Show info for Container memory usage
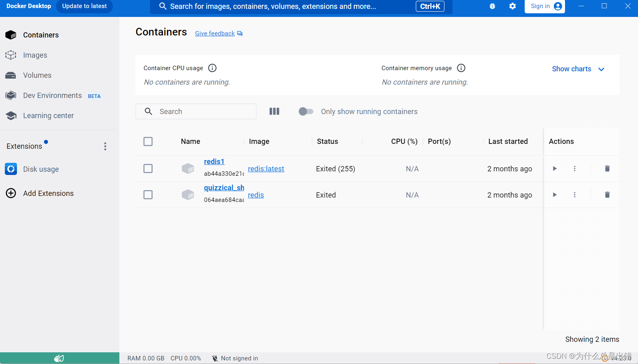The image size is (638, 364). pyautogui.click(x=461, y=68)
